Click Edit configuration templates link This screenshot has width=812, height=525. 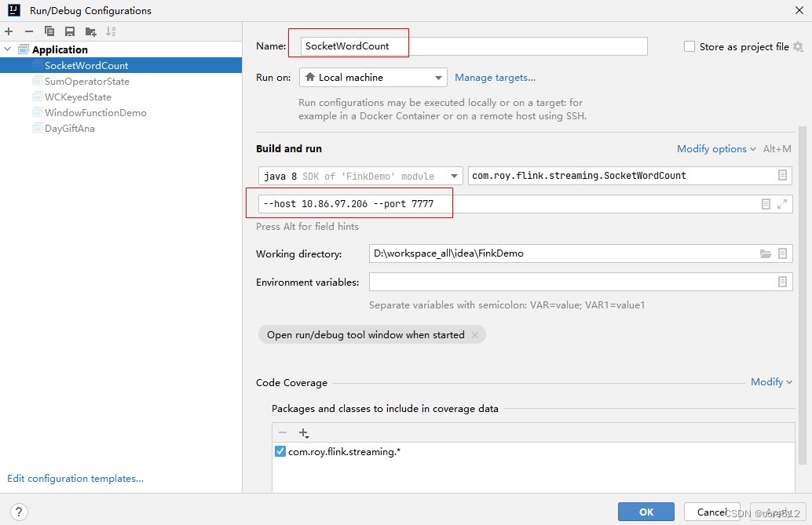(x=75, y=478)
